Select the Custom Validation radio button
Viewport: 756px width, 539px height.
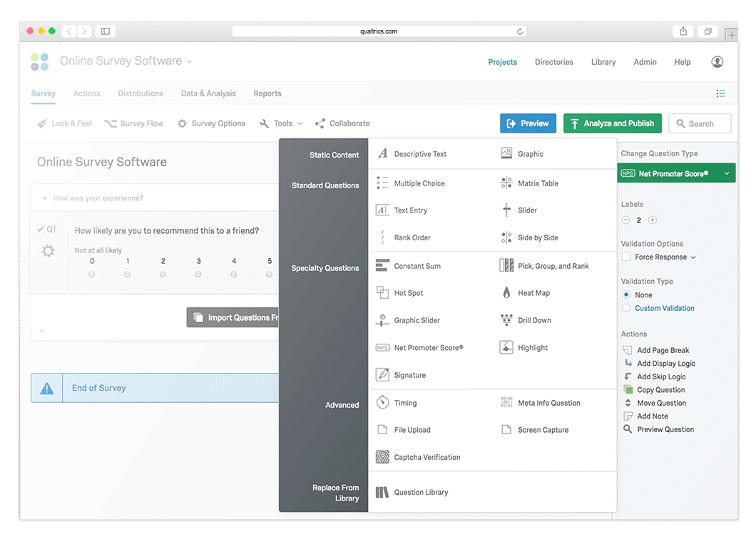(626, 309)
